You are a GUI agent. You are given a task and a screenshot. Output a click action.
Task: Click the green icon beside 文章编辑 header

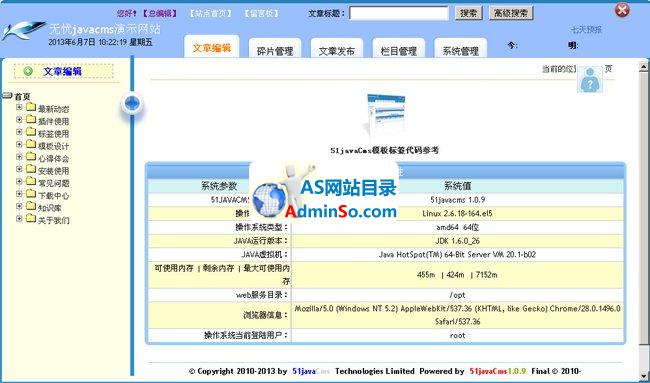(28, 71)
